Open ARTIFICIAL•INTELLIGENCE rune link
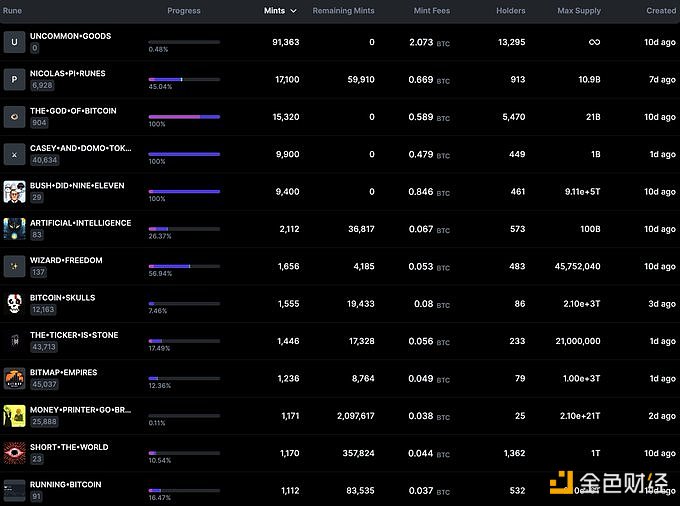 click(80, 223)
